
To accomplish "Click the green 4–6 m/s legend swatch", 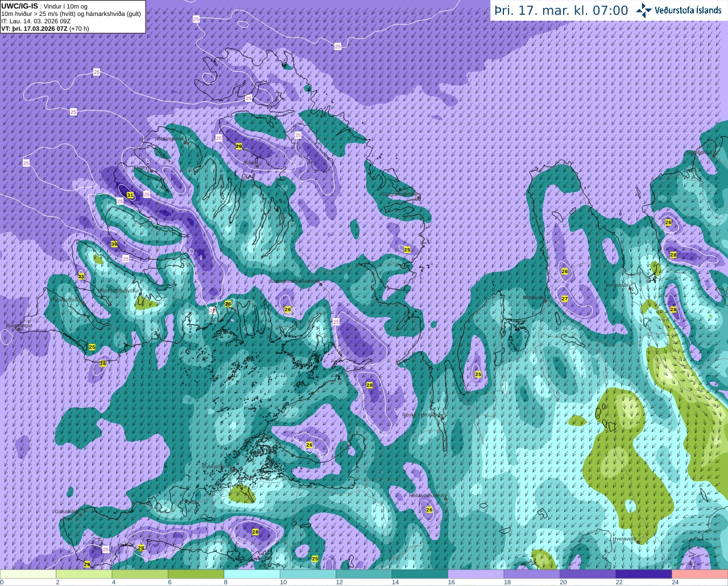I will click(x=140, y=574).
